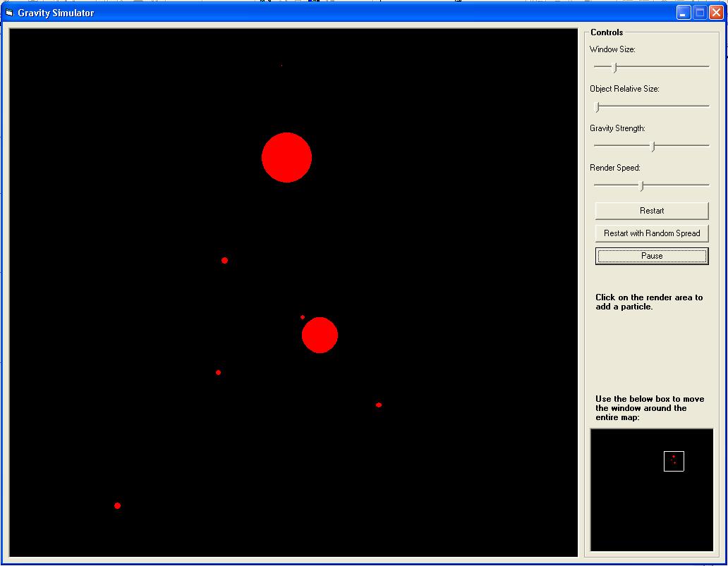
Task: Click the largest red particle
Action: pyautogui.click(x=286, y=157)
